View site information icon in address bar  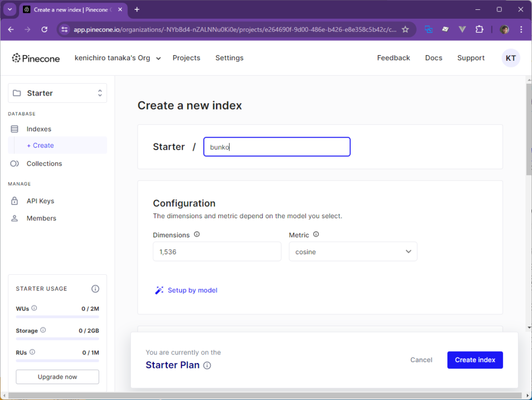click(x=64, y=30)
